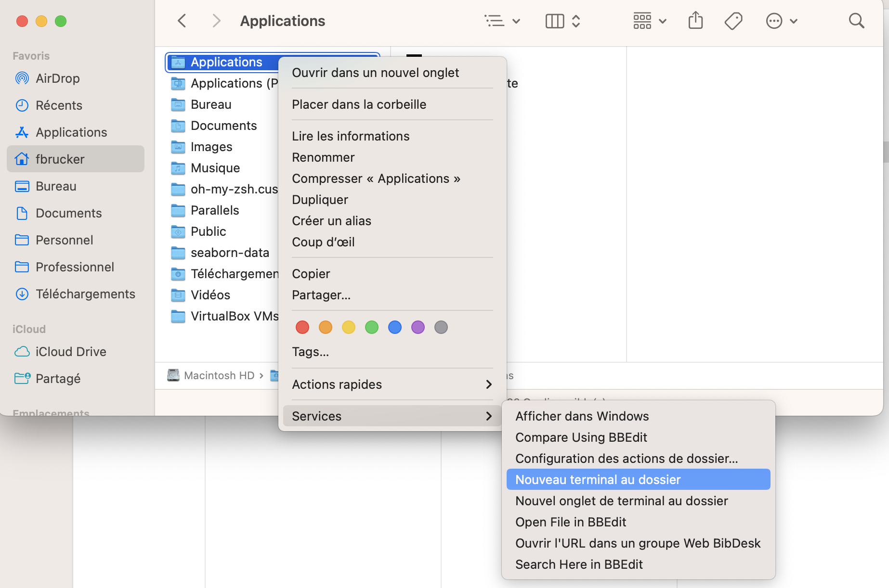The image size is (889, 588).
Task: Open iCloud Drive in the sidebar
Action: coord(71,351)
